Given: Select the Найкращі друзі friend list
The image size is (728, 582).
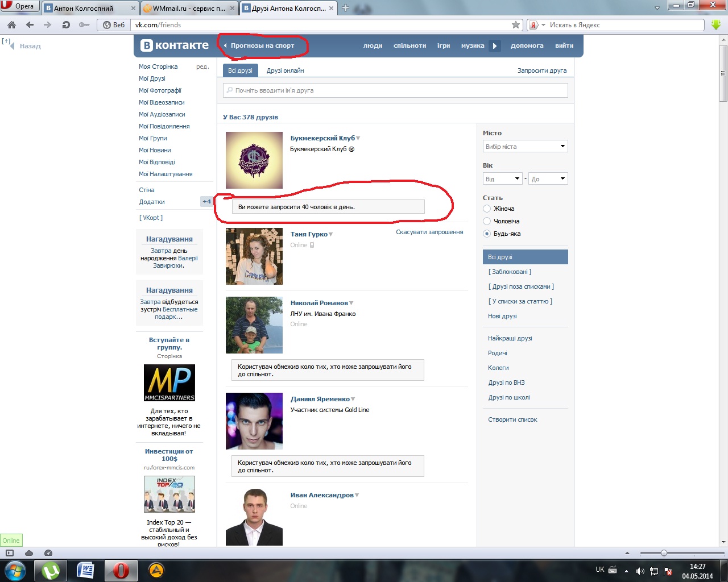Looking at the screenshot, I should 510,338.
